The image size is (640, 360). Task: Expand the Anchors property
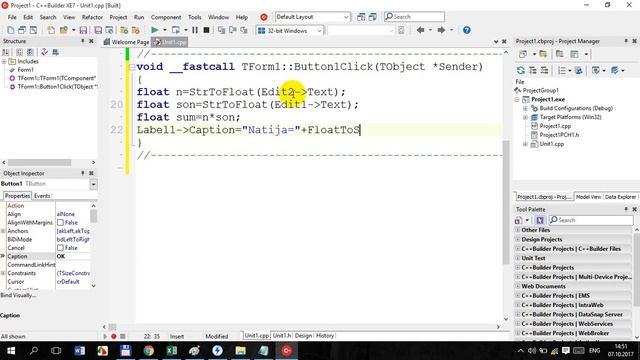[3, 231]
